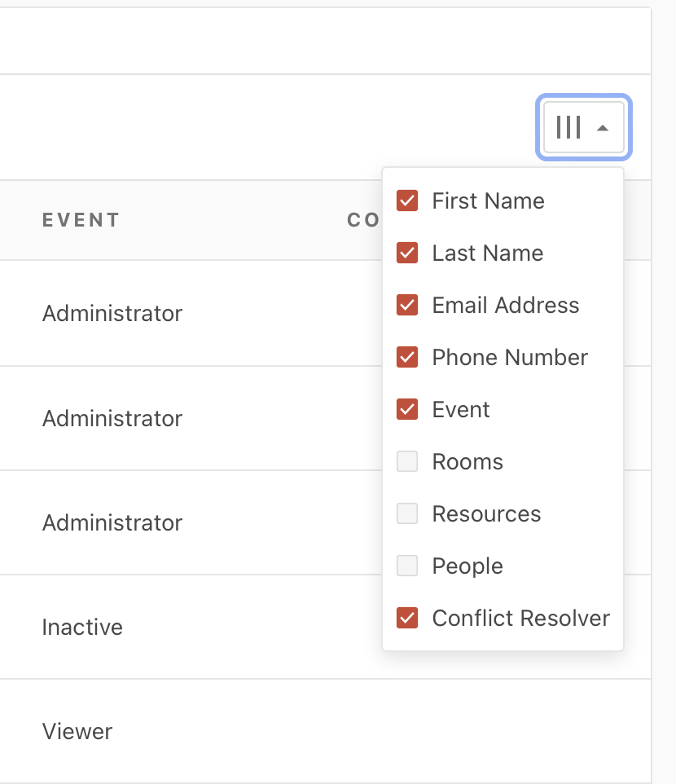
Task: Select the third Administrator row cell
Action: (112, 522)
